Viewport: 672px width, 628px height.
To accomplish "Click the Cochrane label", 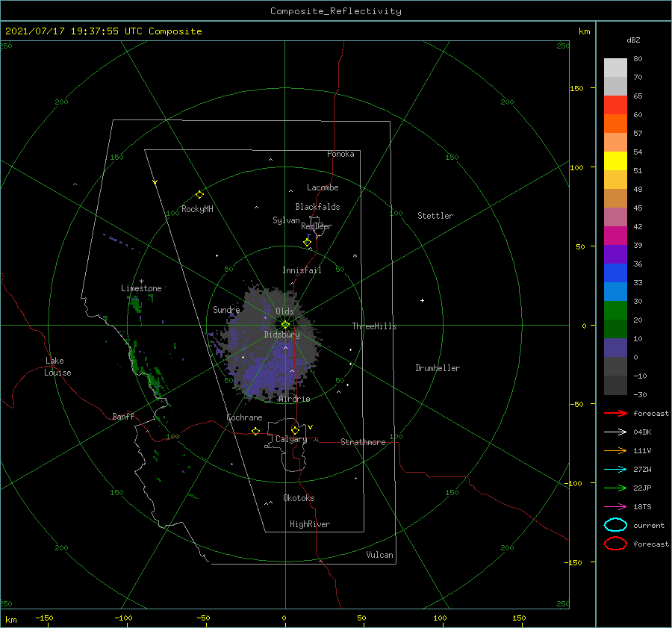I will coord(244,417).
